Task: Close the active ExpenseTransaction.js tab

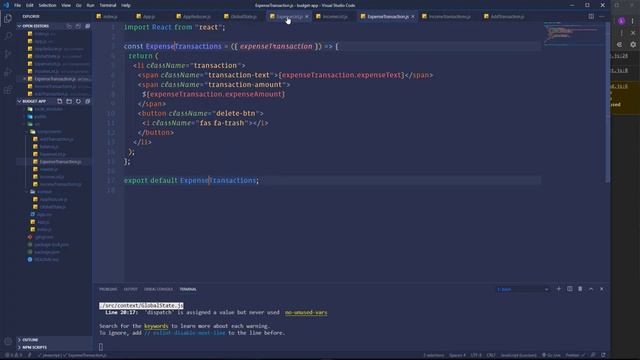Action: 413,17
